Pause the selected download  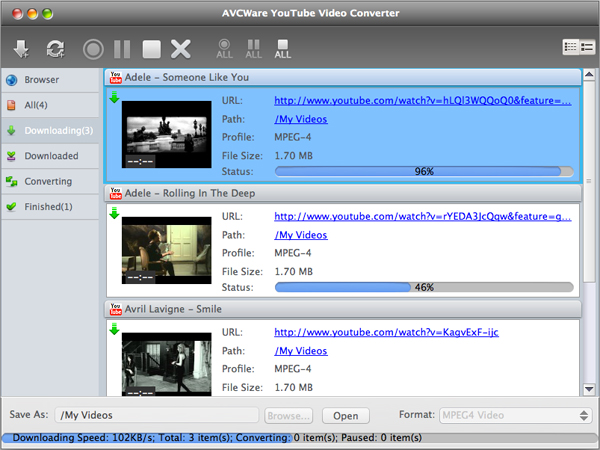tap(122, 49)
